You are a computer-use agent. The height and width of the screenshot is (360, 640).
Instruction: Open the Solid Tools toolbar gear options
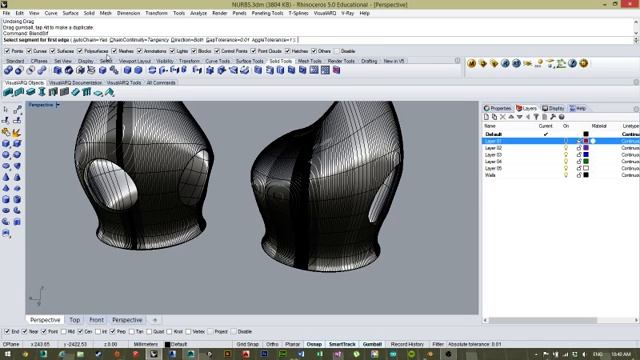pos(457,61)
